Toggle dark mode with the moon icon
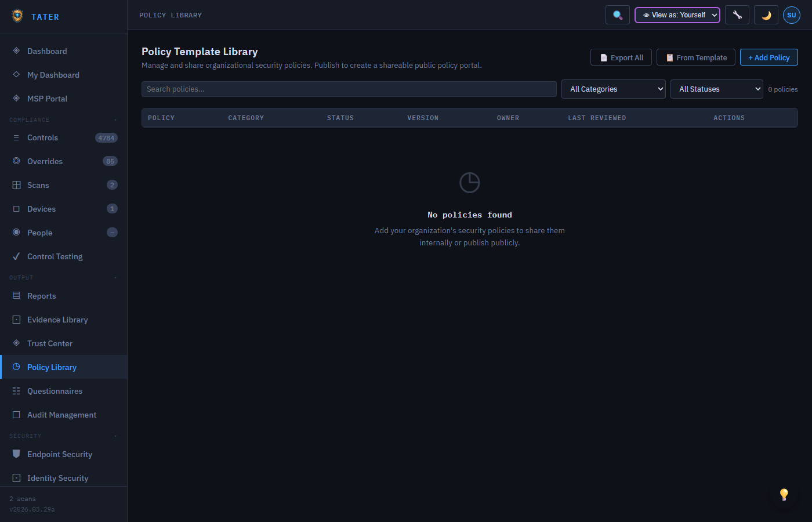Viewport: 812px width, 522px height. pos(766,15)
